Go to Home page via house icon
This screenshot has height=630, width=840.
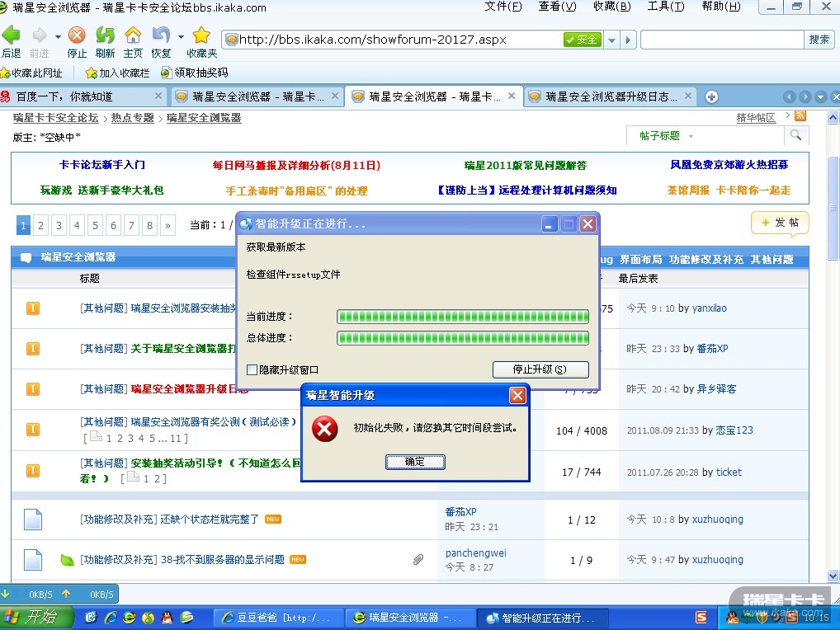(x=133, y=35)
